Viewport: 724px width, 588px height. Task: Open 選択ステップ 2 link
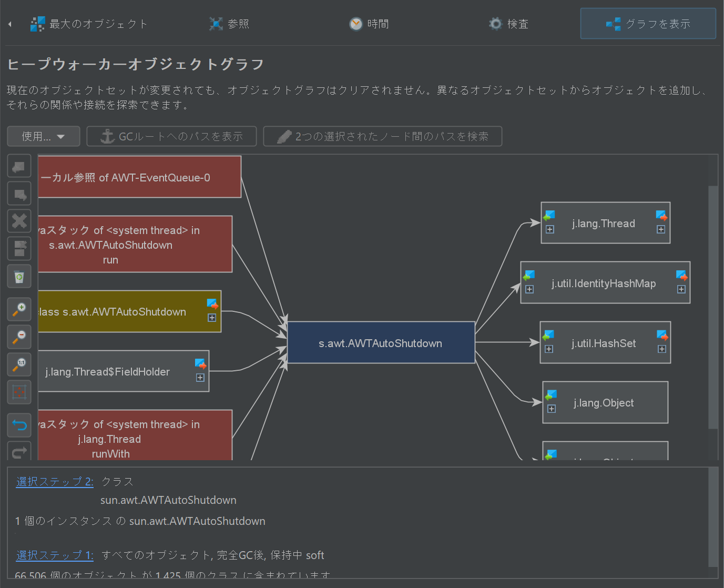[55, 482]
